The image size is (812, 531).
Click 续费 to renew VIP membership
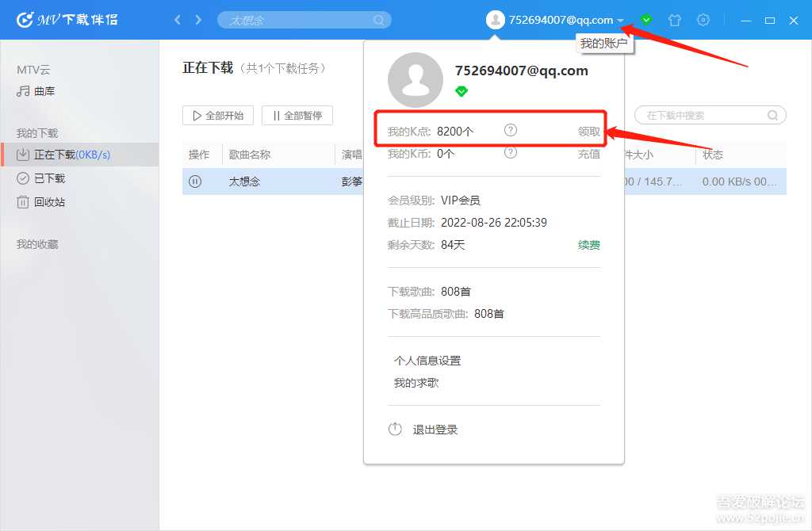click(x=588, y=245)
